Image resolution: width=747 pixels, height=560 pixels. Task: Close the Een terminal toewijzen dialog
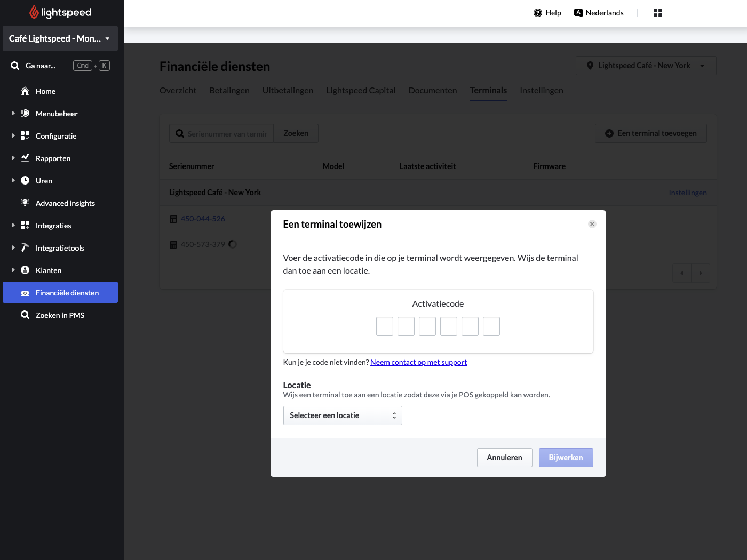tap(592, 224)
